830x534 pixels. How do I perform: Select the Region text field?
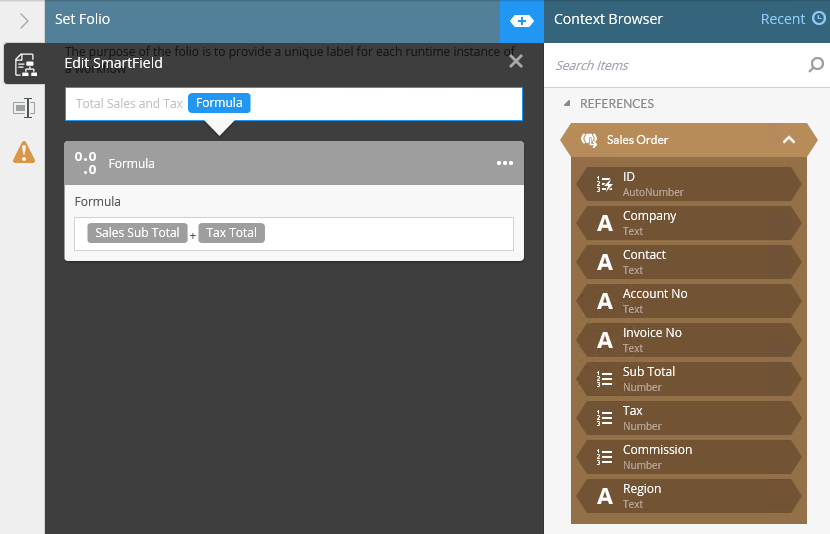[x=689, y=496]
